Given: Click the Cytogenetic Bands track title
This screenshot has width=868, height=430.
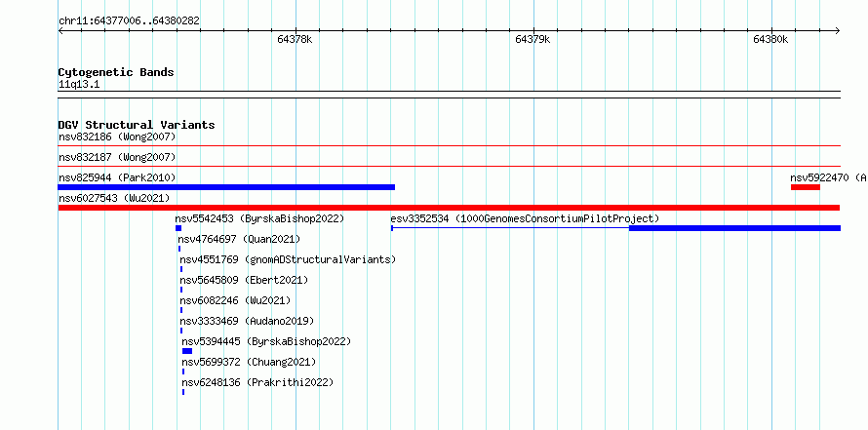Looking at the screenshot, I should (116, 72).
